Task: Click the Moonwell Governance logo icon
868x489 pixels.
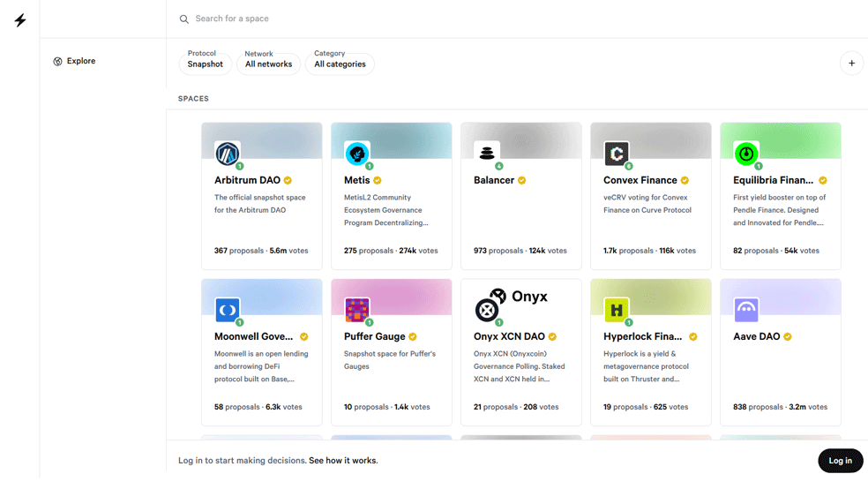Action: point(228,310)
